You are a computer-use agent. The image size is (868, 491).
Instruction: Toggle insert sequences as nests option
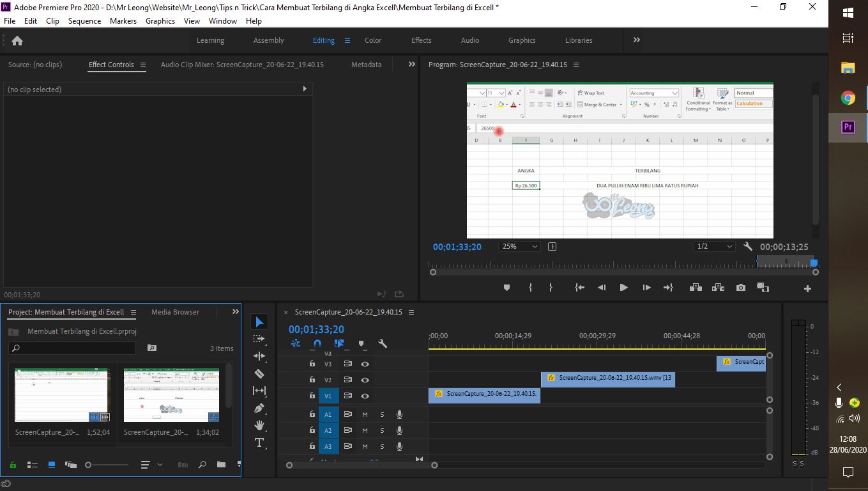point(296,343)
